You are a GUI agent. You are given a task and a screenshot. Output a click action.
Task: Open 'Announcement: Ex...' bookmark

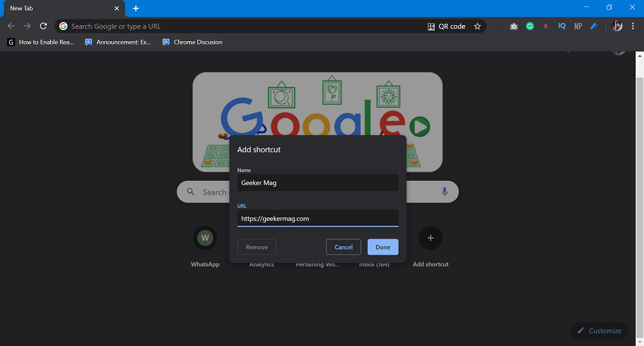point(118,42)
